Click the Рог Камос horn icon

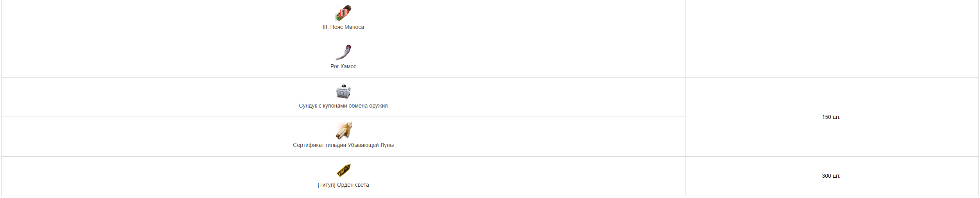343,52
